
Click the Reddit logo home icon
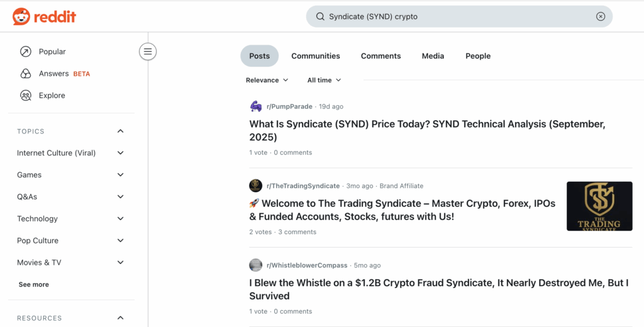pyautogui.click(x=21, y=16)
